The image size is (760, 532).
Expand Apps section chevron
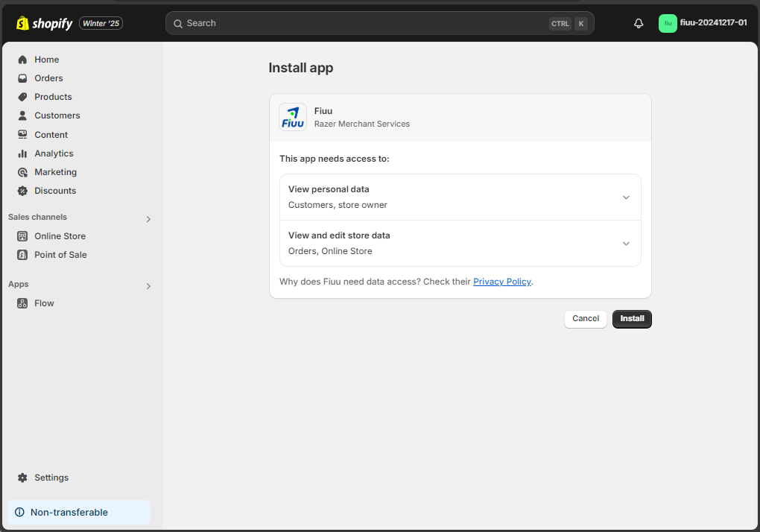click(x=148, y=286)
